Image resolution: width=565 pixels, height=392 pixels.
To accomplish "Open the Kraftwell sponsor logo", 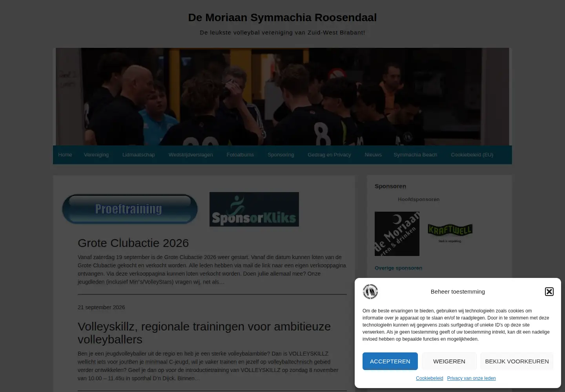I will 450,234.
